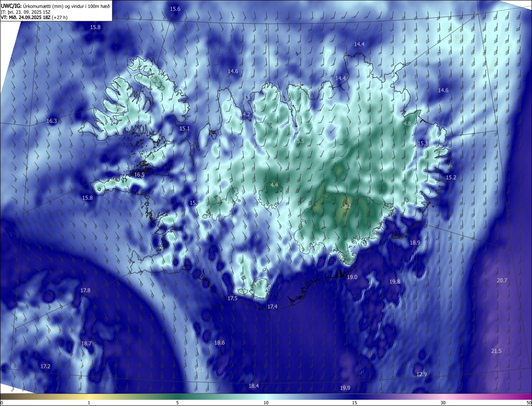Select the 19.9 value label
Screen dimensions: 532x406
tap(345, 388)
